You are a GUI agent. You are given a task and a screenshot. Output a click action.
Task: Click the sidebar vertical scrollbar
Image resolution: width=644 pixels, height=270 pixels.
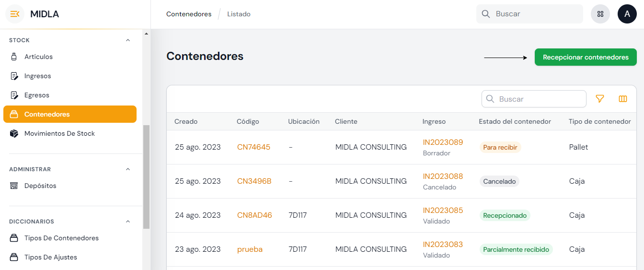click(146, 176)
